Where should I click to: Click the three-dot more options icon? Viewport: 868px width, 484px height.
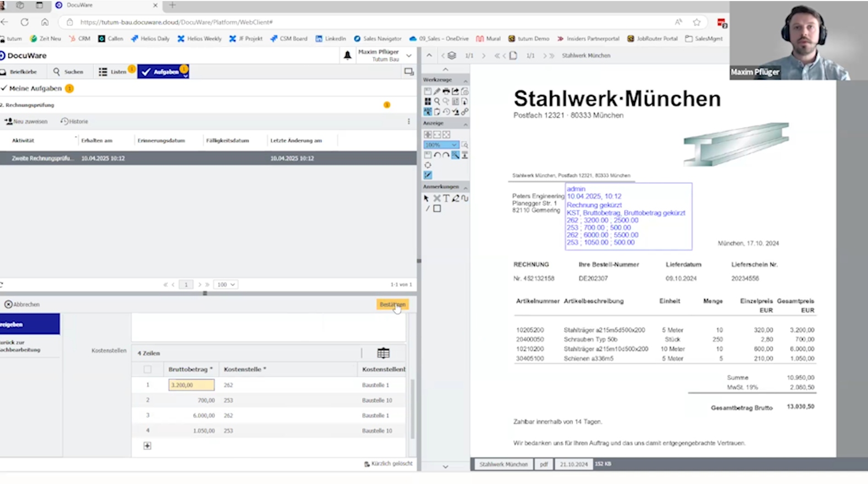[x=408, y=121]
